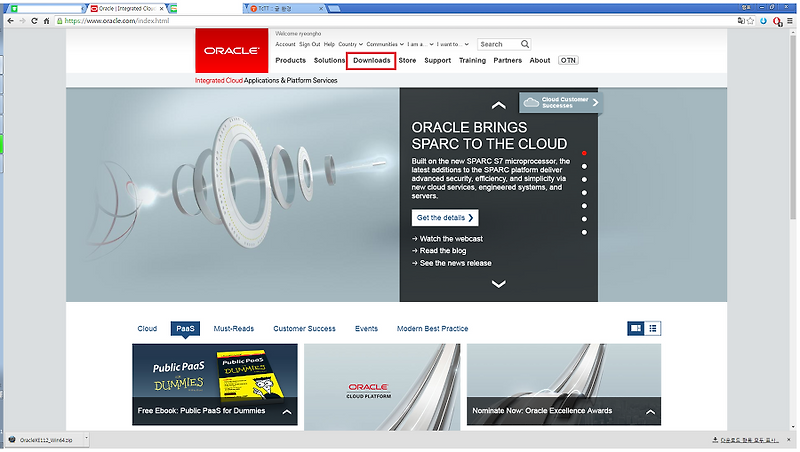Expand the 'I want to...' dropdown
The image size is (800, 452).
pyautogui.click(x=452, y=44)
